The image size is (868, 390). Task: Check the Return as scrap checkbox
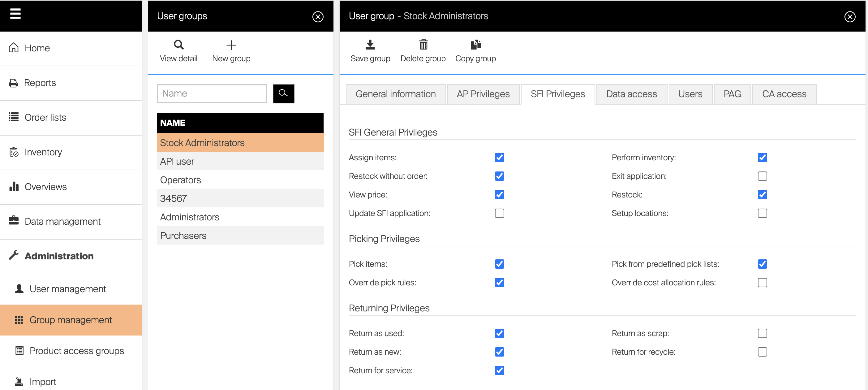pyautogui.click(x=762, y=333)
